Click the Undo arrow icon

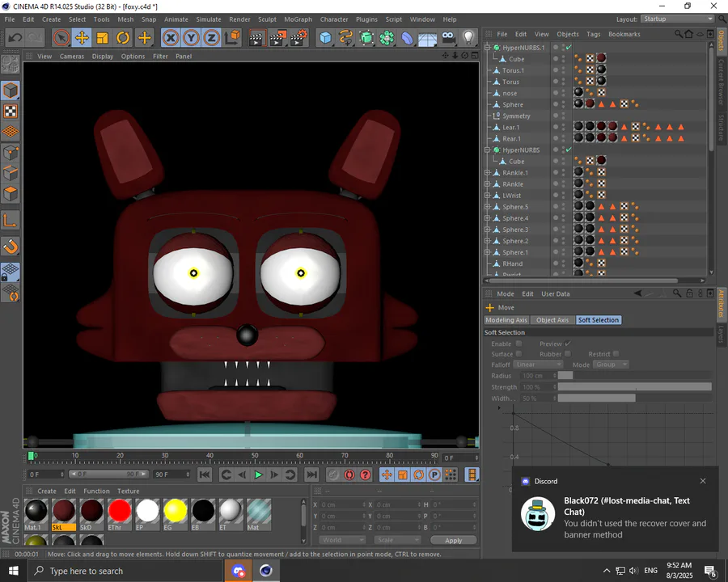tap(15, 38)
